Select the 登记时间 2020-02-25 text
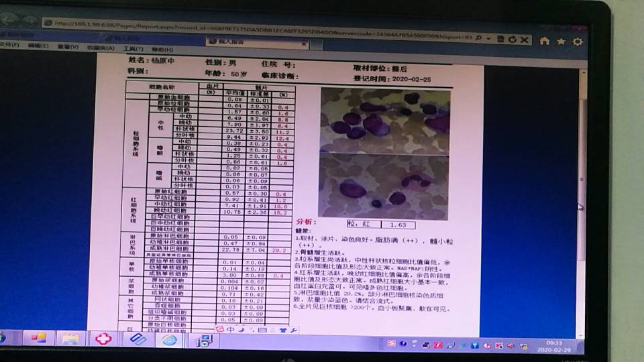Screen dimensions: 644x362 [392, 79]
